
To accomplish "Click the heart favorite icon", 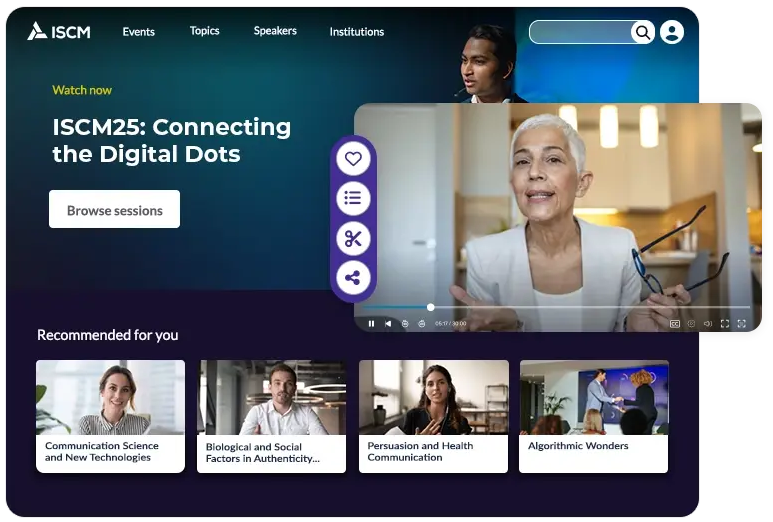I will 353,158.
